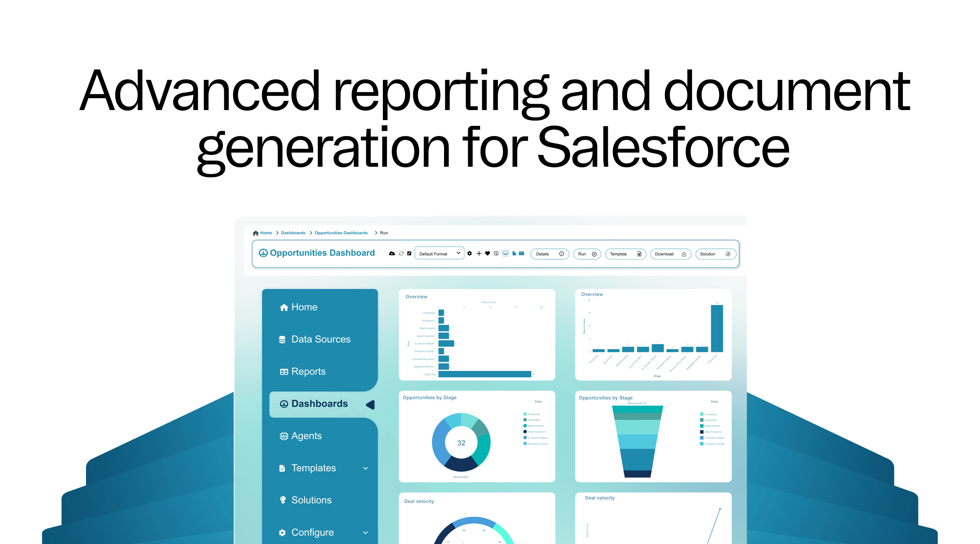
Task: Click the Templates document icon in sidebar
Action: click(x=282, y=468)
